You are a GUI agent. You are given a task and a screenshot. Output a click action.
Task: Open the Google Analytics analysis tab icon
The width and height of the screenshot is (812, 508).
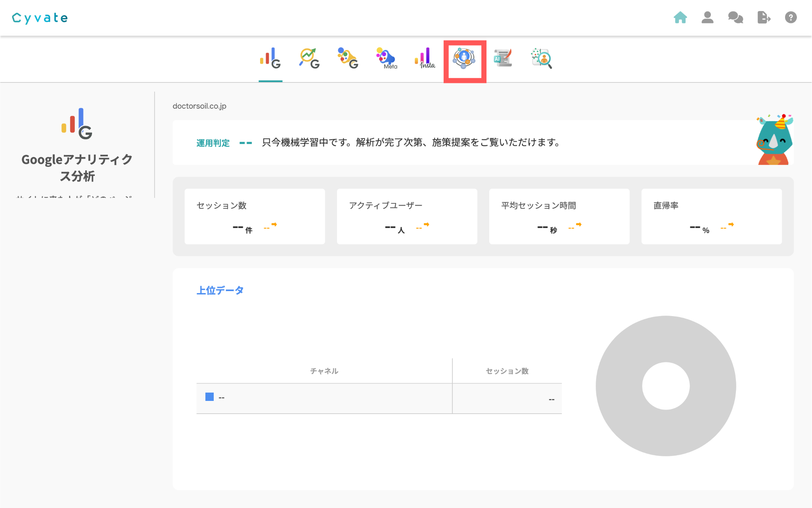tap(270, 59)
